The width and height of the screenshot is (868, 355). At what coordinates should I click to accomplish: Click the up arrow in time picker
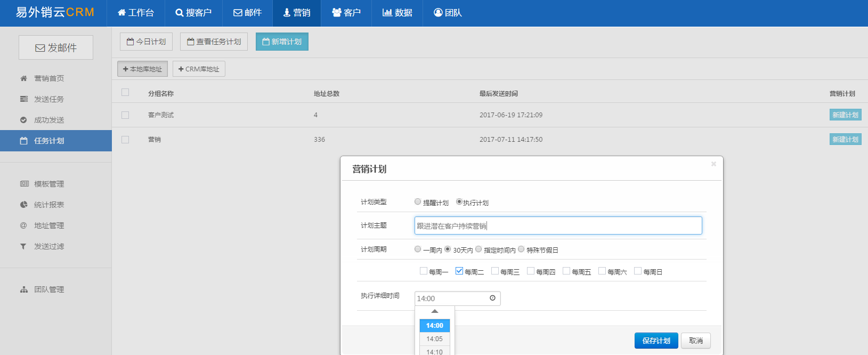(435, 311)
